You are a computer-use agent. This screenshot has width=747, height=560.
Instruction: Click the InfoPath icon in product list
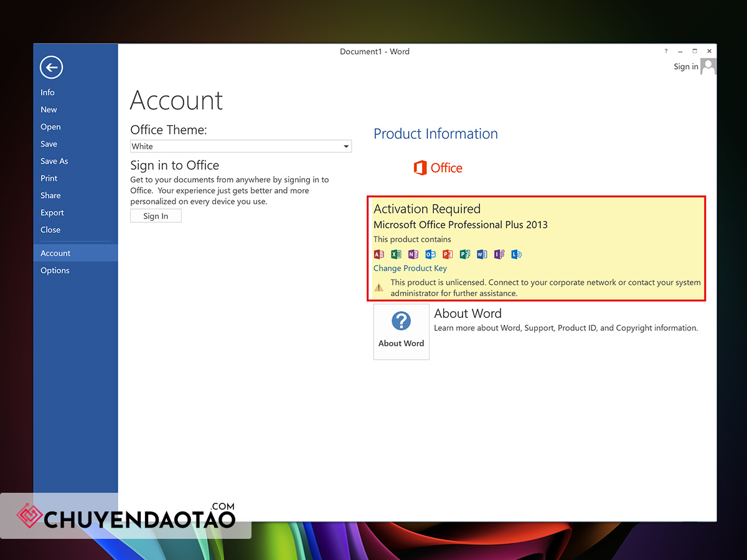(499, 254)
